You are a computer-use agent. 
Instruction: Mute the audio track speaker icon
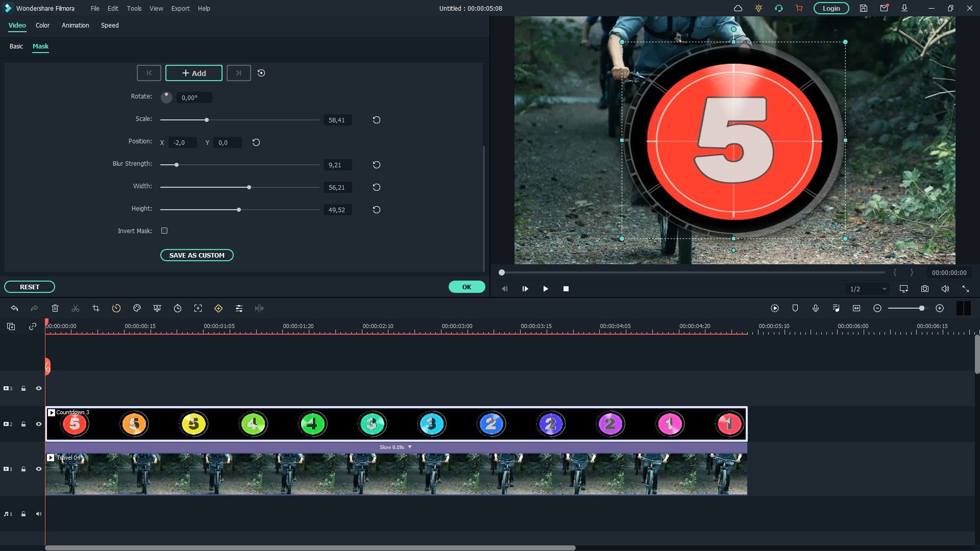38,514
